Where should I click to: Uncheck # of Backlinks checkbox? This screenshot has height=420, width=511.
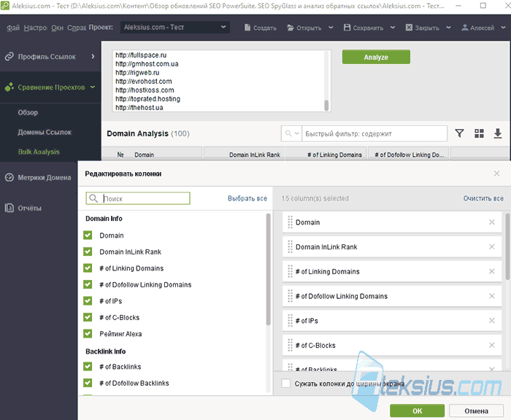point(88,367)
